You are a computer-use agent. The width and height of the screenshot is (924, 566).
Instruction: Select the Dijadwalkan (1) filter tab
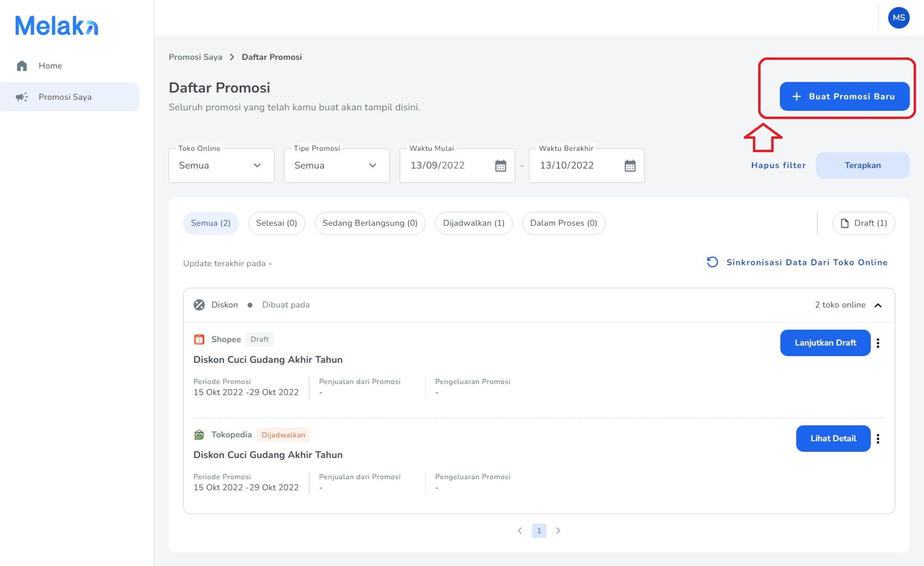[x=474, y=223]
